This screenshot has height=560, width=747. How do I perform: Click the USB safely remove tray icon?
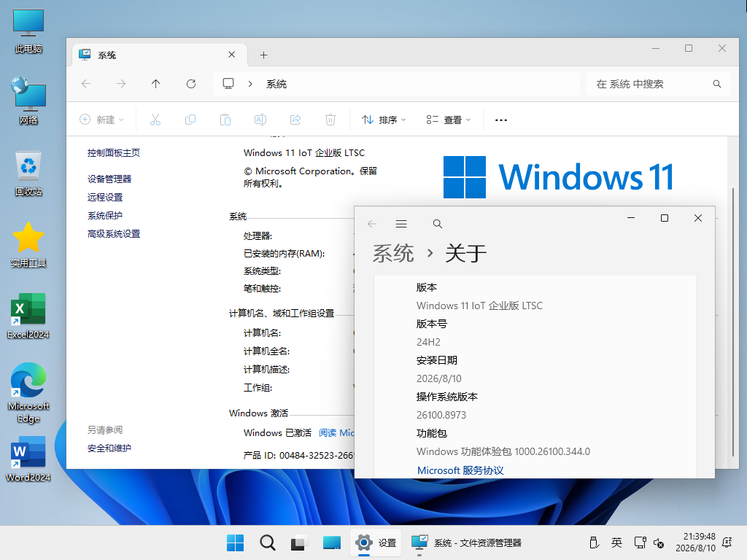(x=594, y=542)
